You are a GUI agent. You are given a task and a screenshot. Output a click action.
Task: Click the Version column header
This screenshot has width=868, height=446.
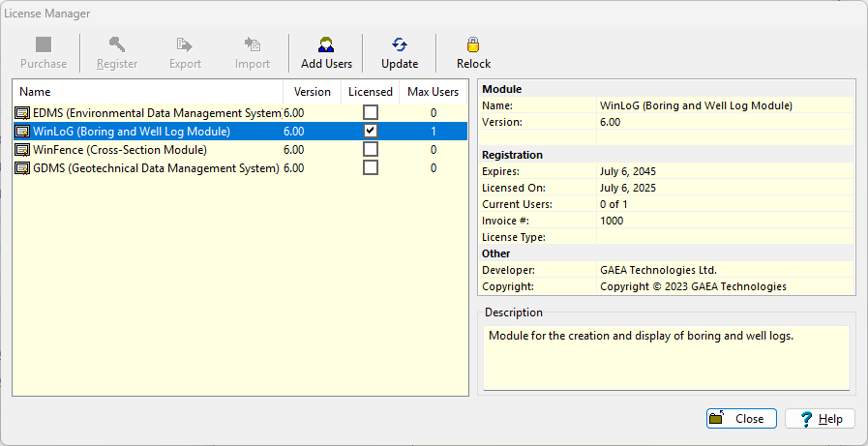[313, 92]
